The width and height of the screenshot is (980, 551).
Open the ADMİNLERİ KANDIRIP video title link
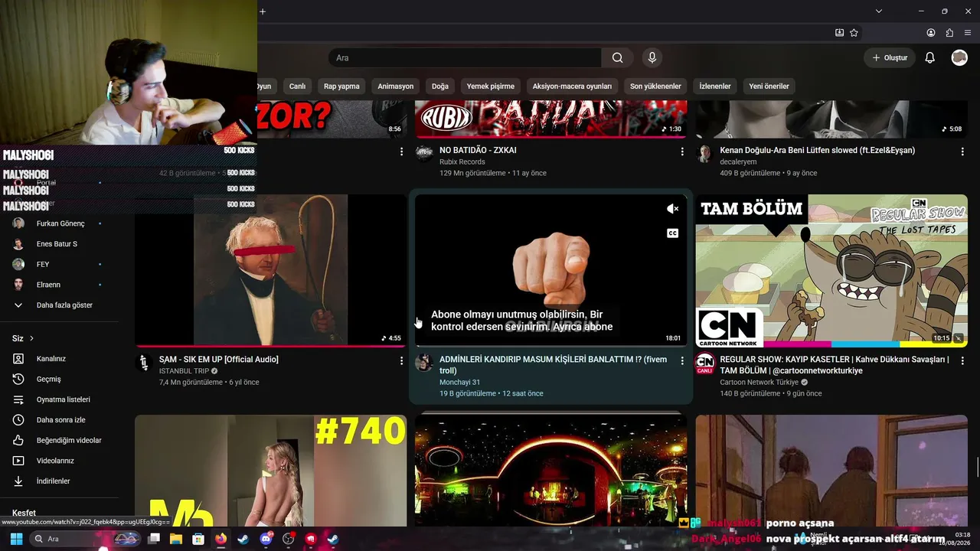point(553,365)
